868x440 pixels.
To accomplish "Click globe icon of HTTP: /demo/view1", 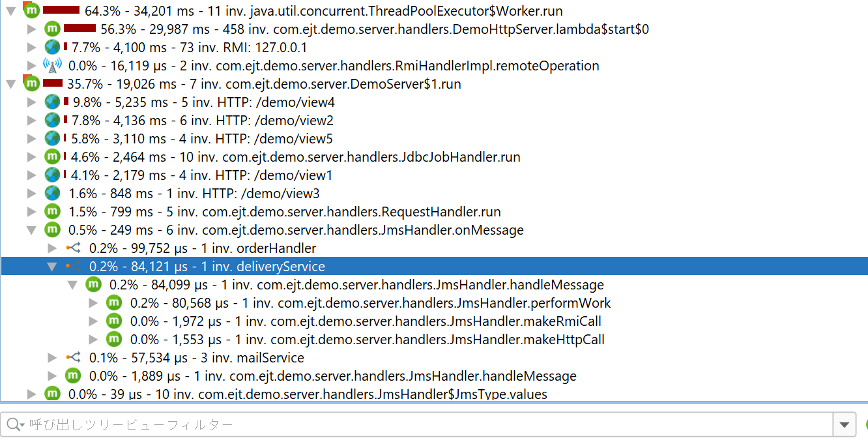I will (52, 175).
